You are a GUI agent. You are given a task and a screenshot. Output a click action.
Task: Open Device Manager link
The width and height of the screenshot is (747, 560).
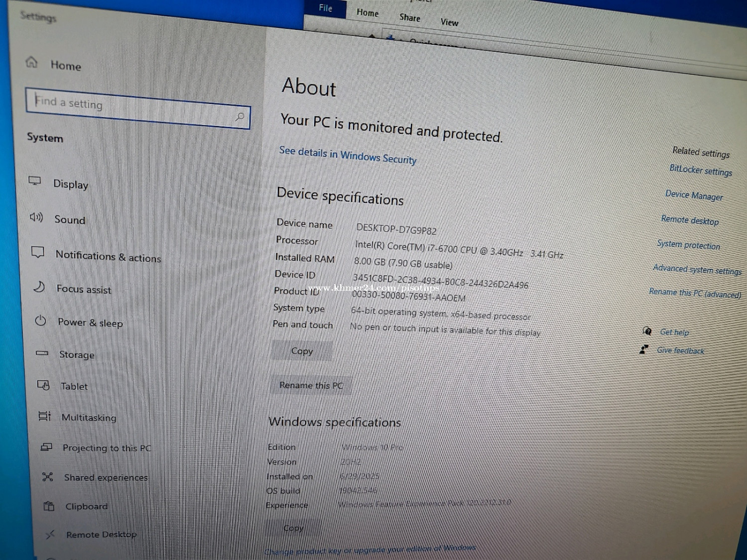click(x=694, y=195)
